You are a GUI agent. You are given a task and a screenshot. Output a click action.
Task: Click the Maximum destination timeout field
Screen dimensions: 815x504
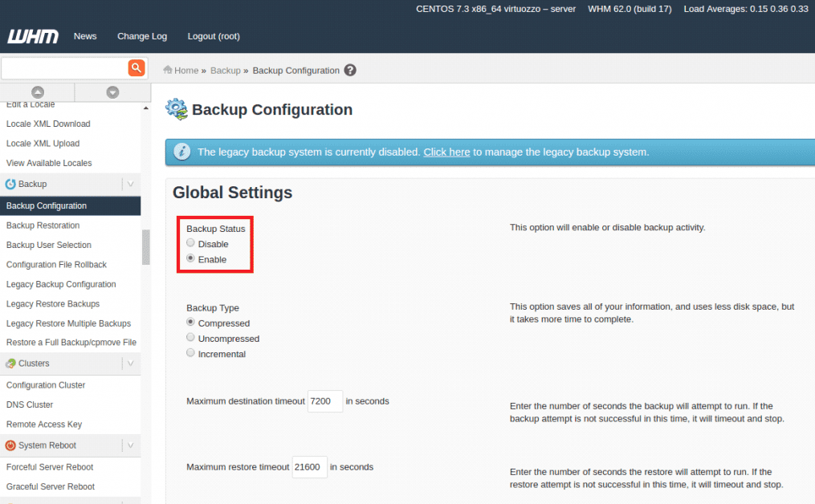click(x=325, y=401)
